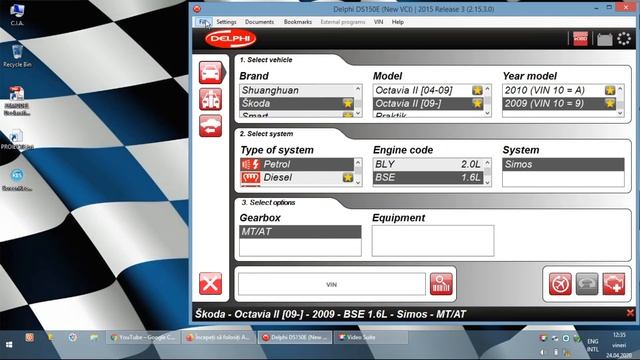Screen dimensions: 640x360
Task: Open Recycle Bin desktop icon
Action: pyautogui.click(x=17, y=56)
